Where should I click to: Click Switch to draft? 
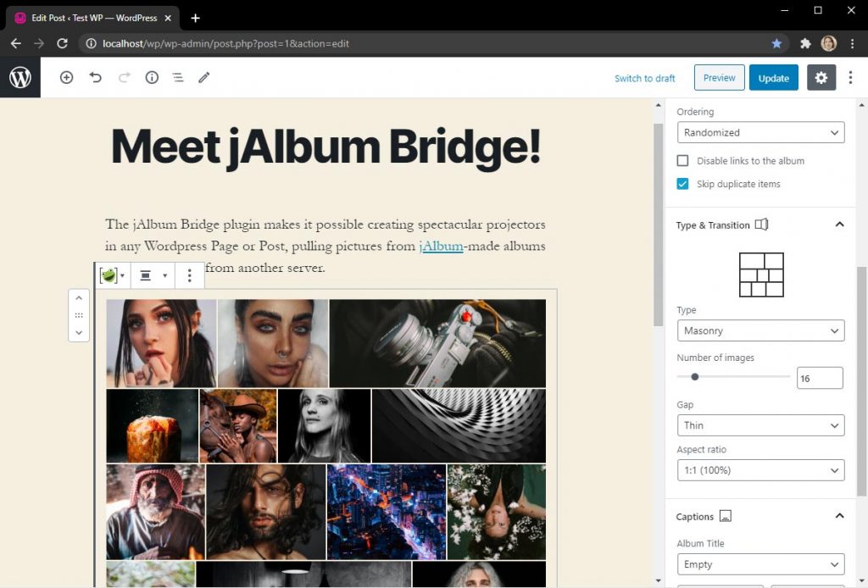click(644, 78)
